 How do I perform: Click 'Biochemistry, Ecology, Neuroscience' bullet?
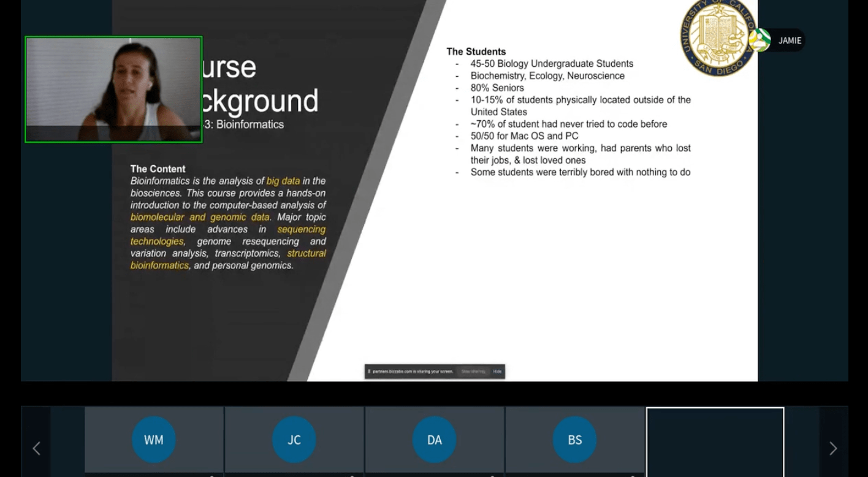[x=547, y=76]
